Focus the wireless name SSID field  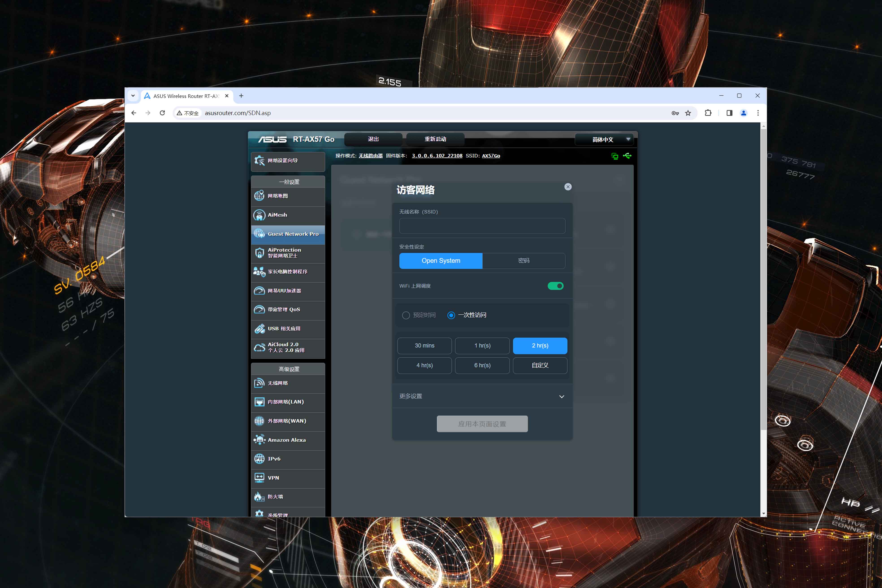pos(482,226)
